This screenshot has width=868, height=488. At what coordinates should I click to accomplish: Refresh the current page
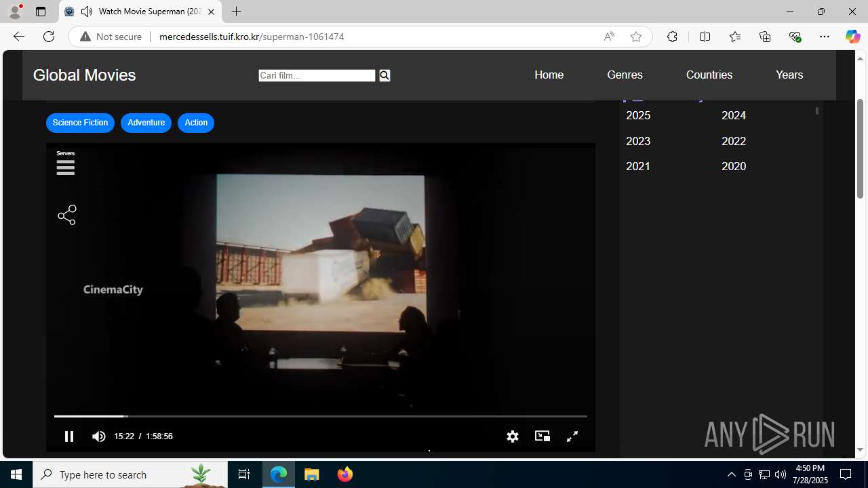pos(49,37)
